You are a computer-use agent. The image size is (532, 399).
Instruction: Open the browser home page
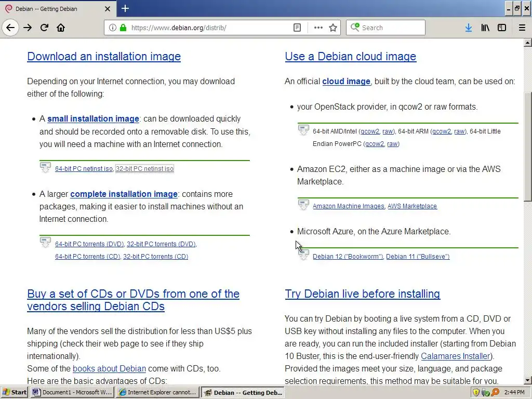(61, 28)
